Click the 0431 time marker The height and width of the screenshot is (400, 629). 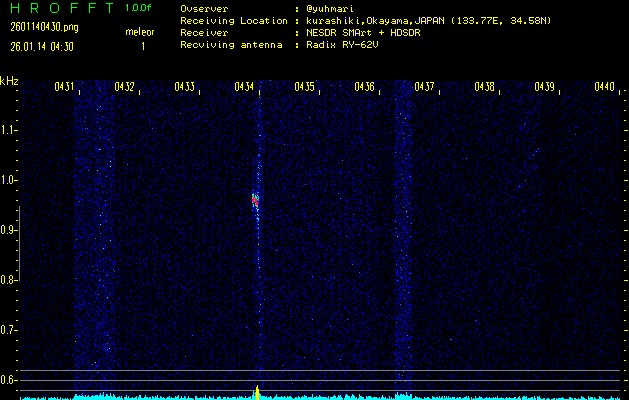tap(64, 87)
